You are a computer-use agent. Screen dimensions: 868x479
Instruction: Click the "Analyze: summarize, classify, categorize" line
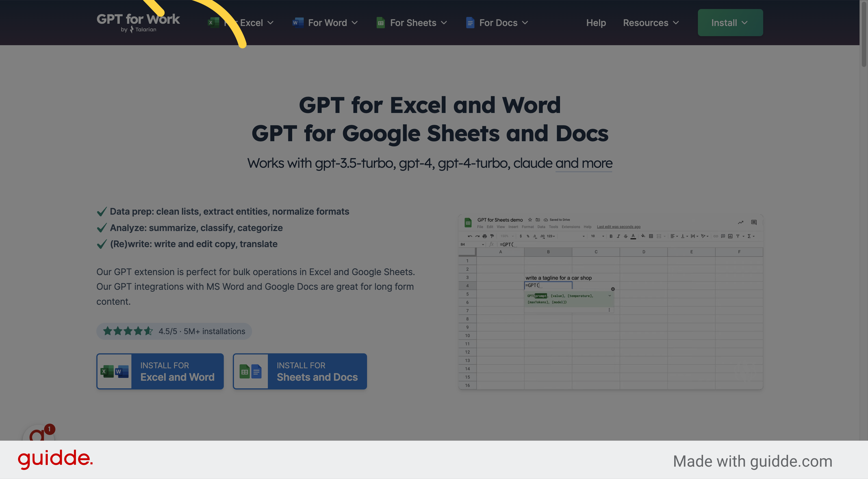196,228
